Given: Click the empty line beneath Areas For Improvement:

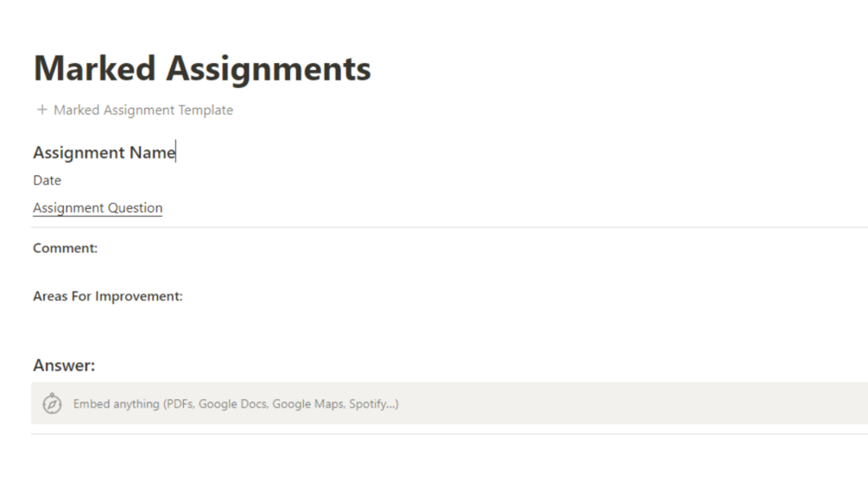Looking at the screenshot, I should [259, 320].
